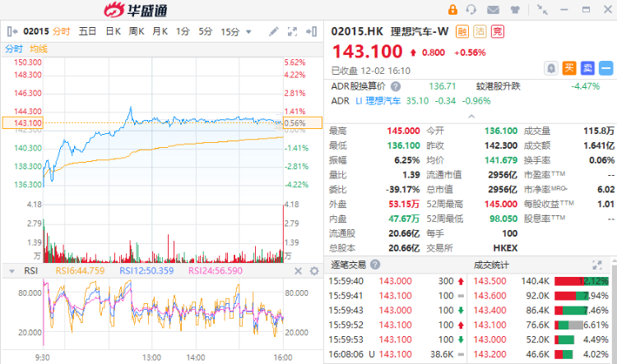Select the 16:08:06 trade row
The height and width of the screenshot is (364, 617).
[397, 354]
